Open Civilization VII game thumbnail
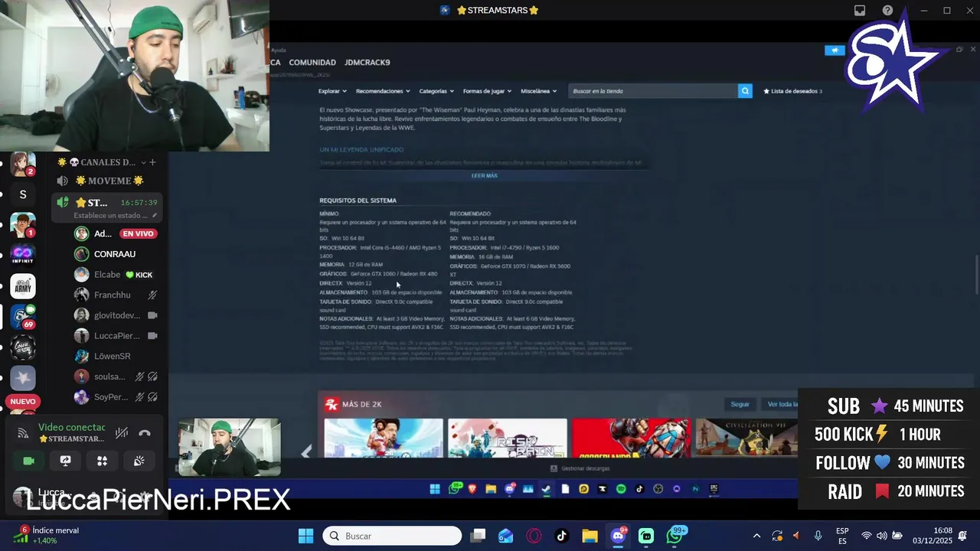 coord(746,438)
